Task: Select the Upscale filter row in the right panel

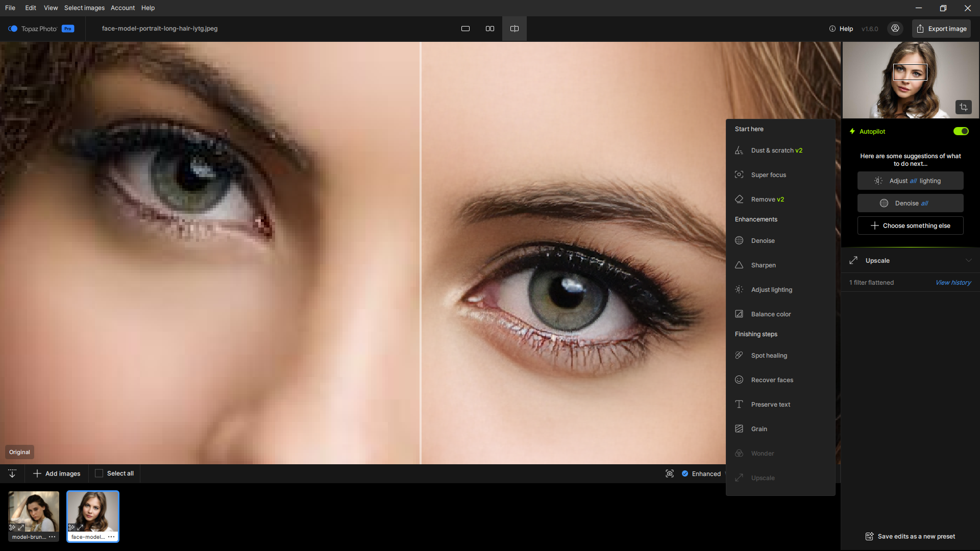Action: [x=911, y=260]
